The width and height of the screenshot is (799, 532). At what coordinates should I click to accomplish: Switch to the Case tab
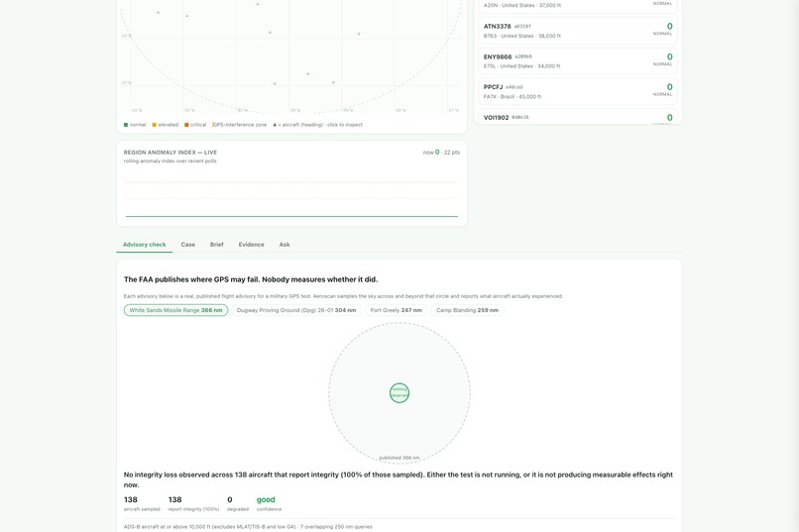[x=188, y=245]
